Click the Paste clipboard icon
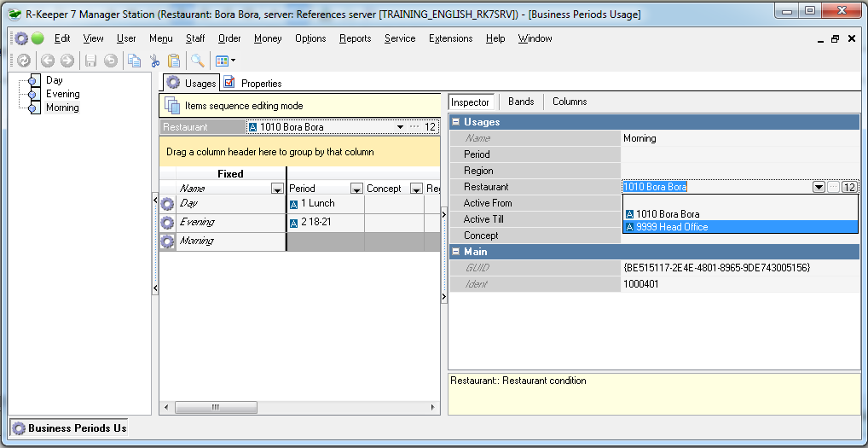Viewport: 868px width, 448px height. pyautogui.click(x=174, y=61)
